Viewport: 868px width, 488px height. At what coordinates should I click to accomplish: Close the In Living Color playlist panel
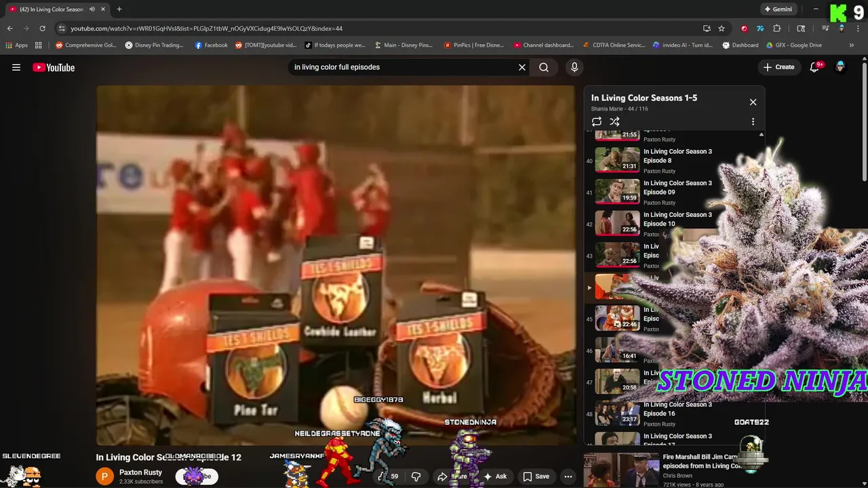(x=753, y=102)
